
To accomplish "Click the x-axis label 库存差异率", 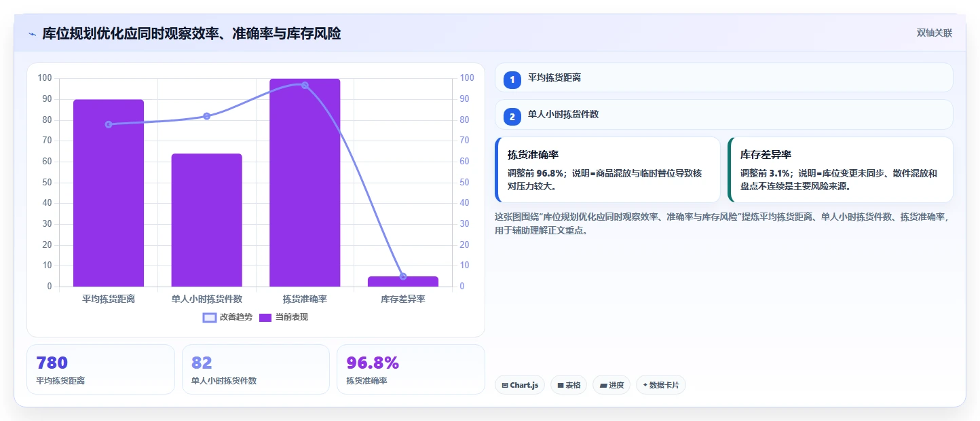I will [403, 299].
